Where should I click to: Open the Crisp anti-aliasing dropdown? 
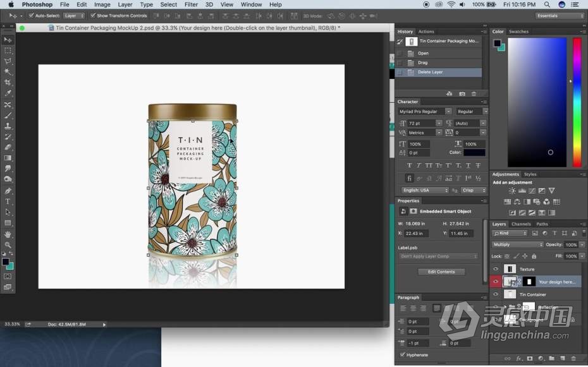click(x=474, y=190)
